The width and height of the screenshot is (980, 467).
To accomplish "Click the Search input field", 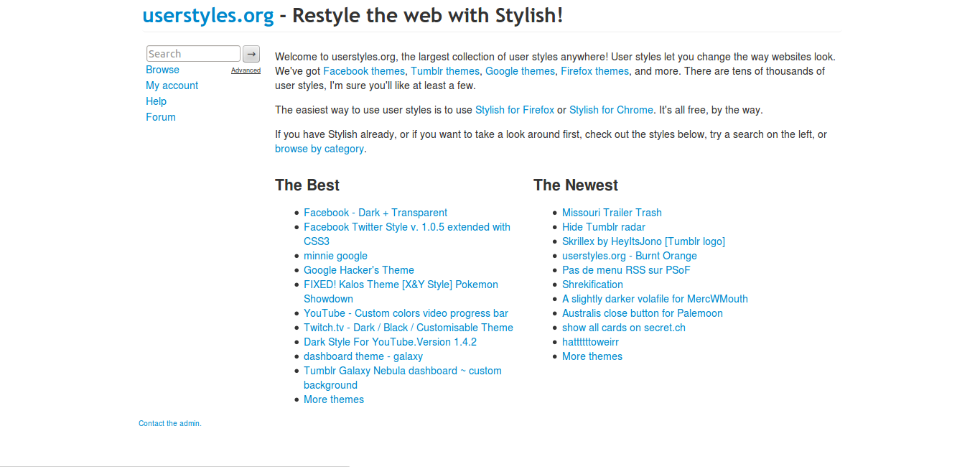I will (x=192, y=53).
